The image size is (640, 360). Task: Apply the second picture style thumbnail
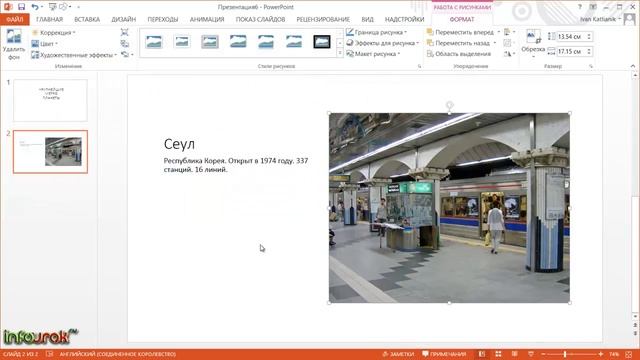[182, 42]
